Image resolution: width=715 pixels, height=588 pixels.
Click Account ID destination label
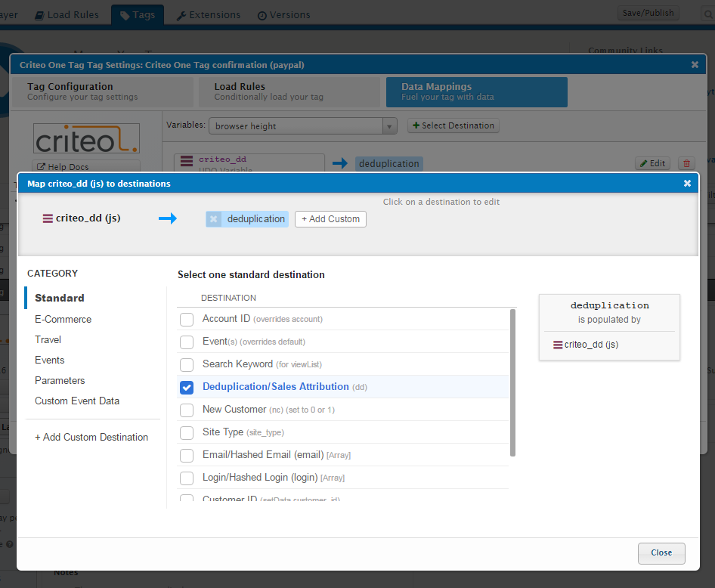tap(226, 319)
